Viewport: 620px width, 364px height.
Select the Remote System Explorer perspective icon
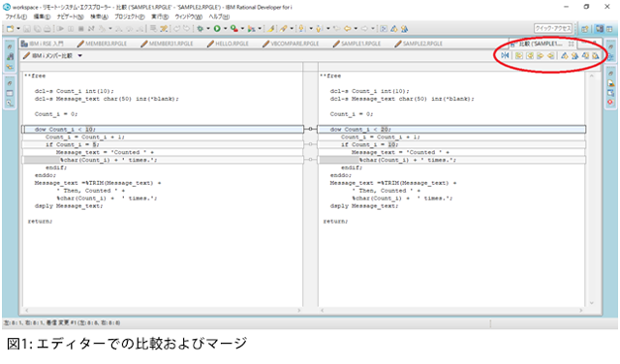pyautogui.click(x=600, y=29)
